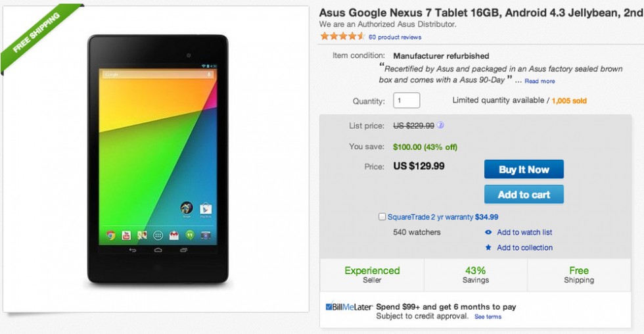Open the Experienced Seller tab
This screenshot has height=334, width=644.
(x=372, y=275)
